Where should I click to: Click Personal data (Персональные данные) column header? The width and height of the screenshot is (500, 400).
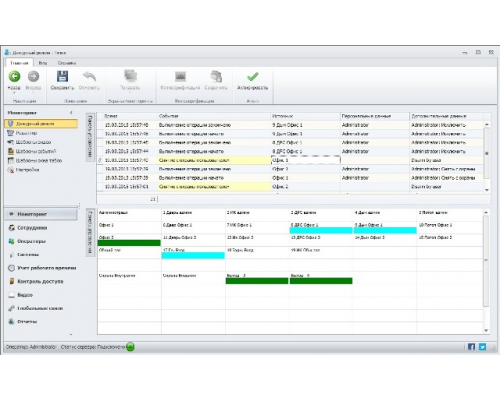[375, 116]
